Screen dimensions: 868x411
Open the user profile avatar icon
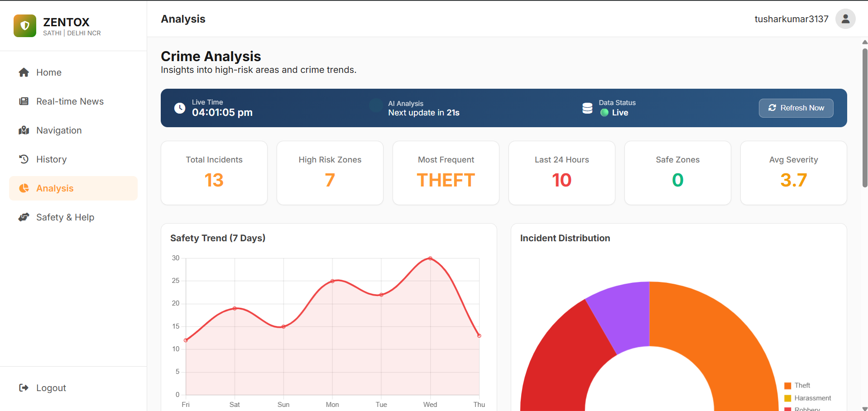pyautogui.click(x=845, y=19)
